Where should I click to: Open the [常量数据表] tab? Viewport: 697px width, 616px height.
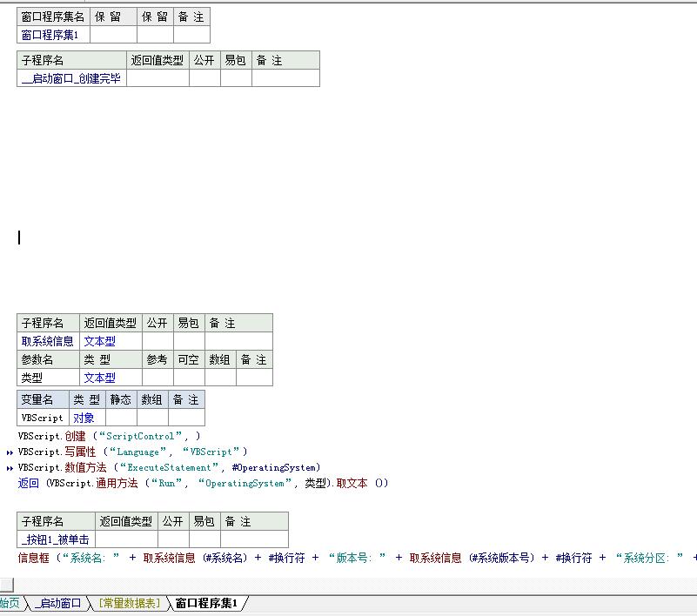point(130,604)
